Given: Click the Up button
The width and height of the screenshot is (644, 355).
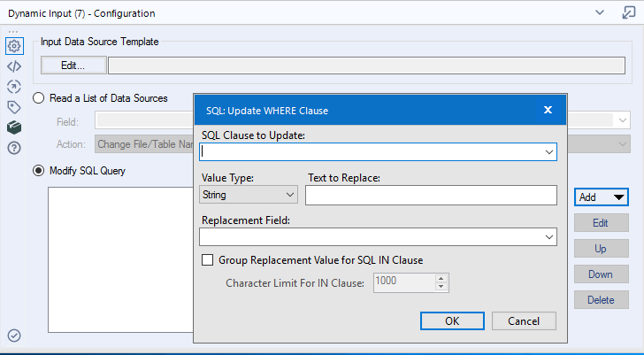Looking at the screenshot, I should (x=602, y=249).
